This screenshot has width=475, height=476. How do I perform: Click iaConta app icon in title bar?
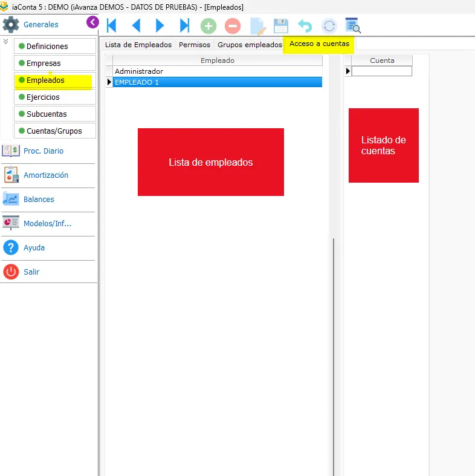[4, 7]
